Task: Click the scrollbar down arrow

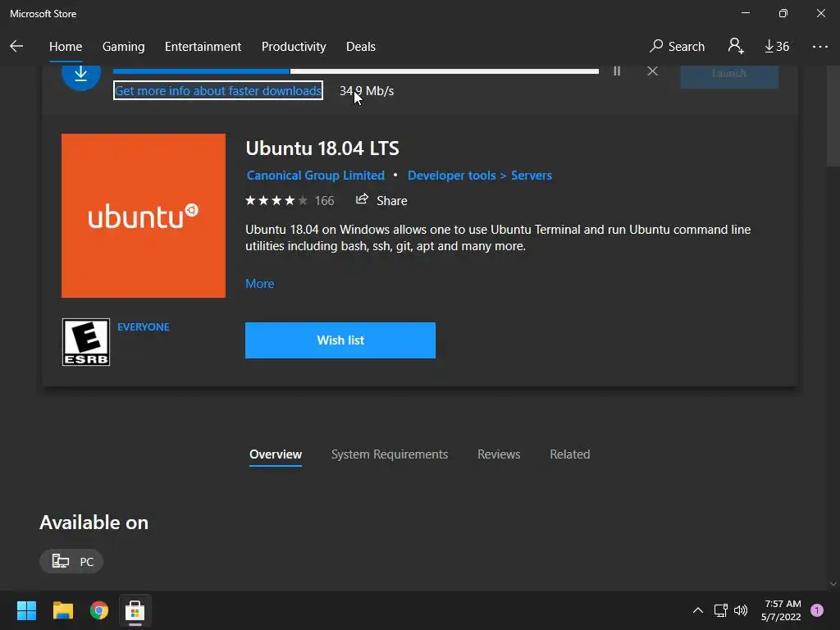Action: (x=833, y=584)
